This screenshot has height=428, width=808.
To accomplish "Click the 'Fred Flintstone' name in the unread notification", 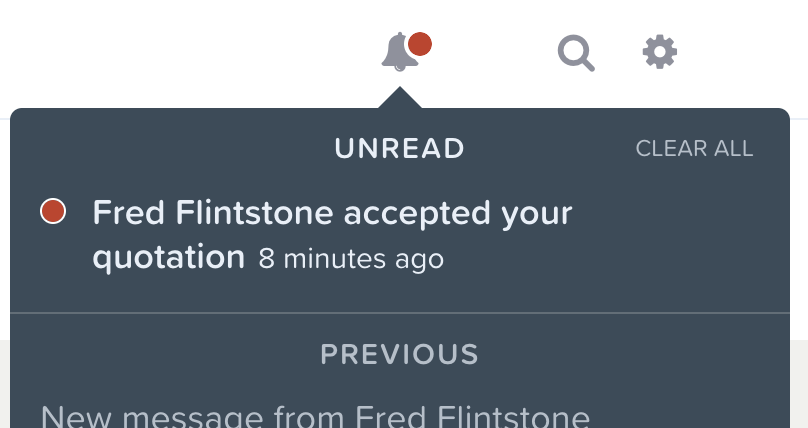I will click(213, 212).
